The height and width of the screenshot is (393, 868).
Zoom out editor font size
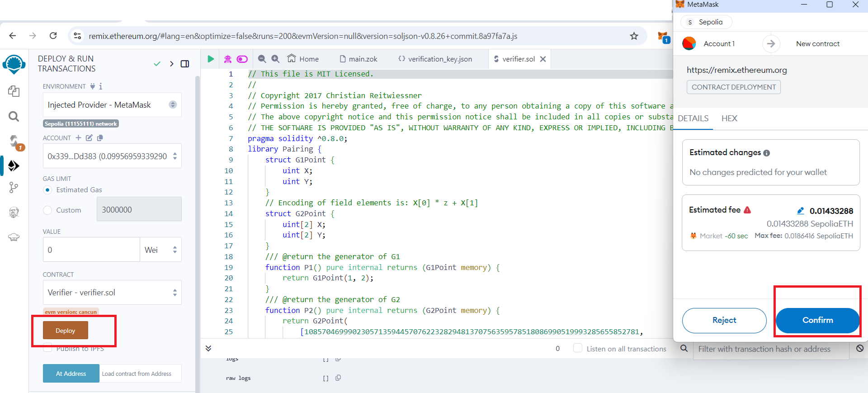point(262,59)
